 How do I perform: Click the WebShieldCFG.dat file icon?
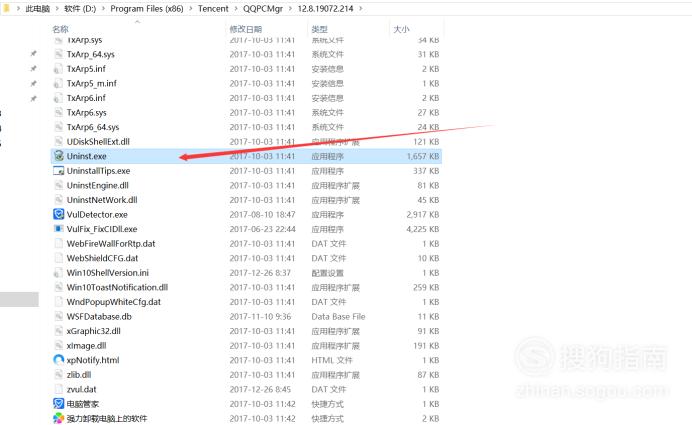click(x=58, y=258)
